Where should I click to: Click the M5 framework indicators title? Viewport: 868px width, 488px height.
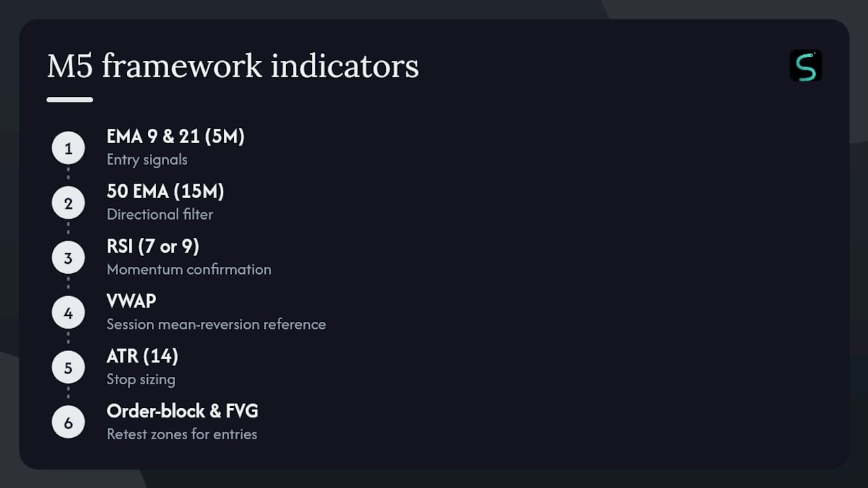(x=233, y=66)
